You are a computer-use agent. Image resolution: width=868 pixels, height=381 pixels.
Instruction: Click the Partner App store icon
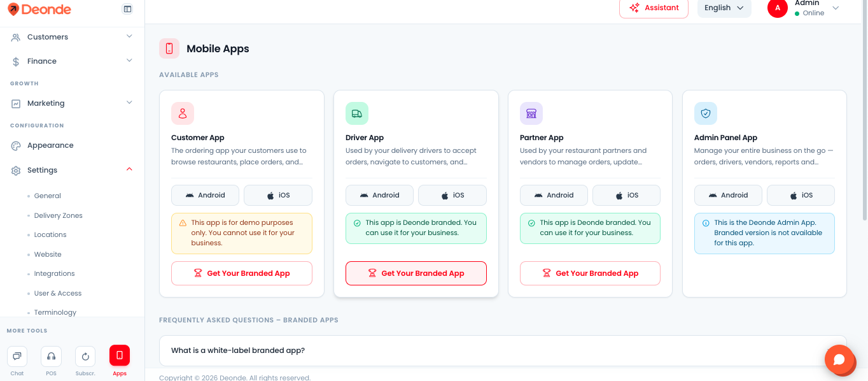(x=531, y=113)
